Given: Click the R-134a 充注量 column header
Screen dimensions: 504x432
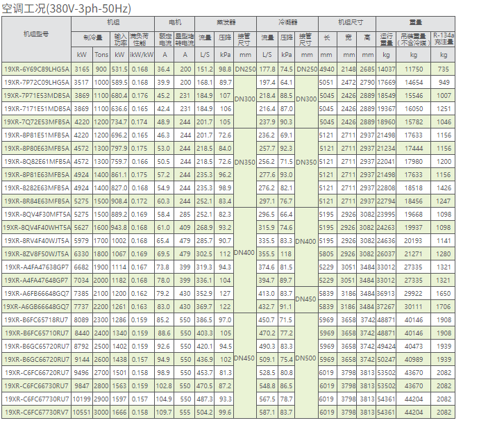Looking at the screenshot, I should (x=443, y=36).
